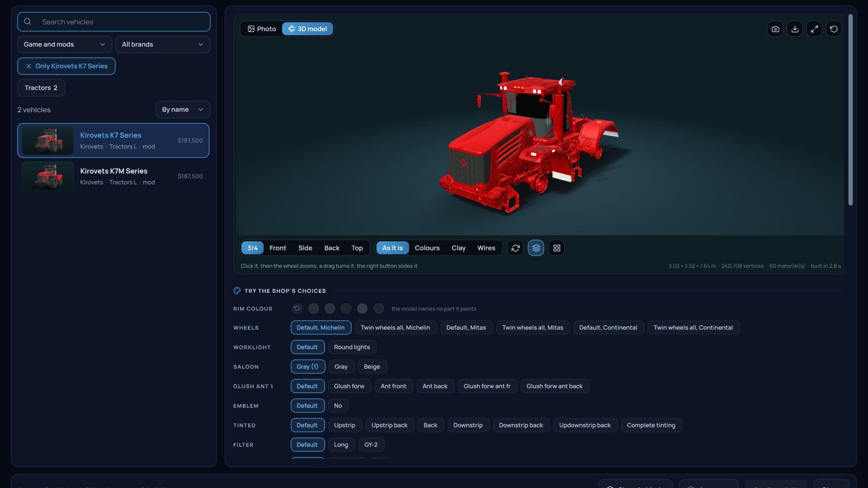
Task: Open the By name sort dropdown
Action: point(183,110)
